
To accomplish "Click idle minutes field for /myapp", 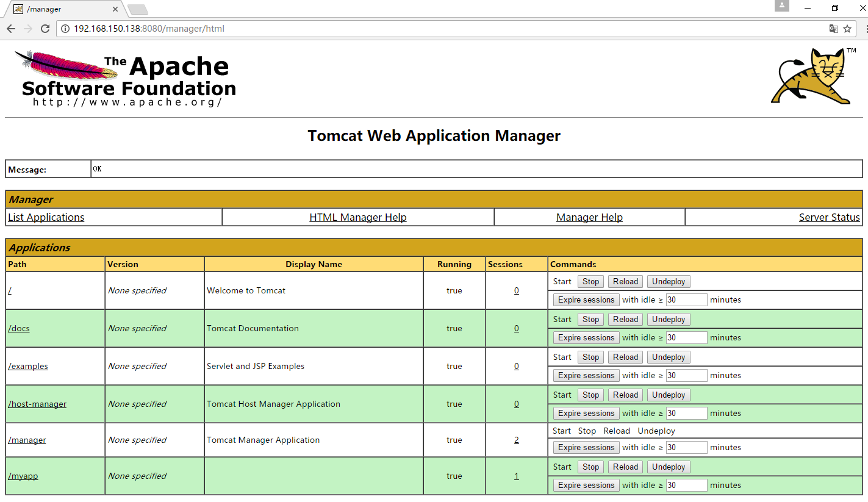I will pyautogui.click(x=686, y=485).
